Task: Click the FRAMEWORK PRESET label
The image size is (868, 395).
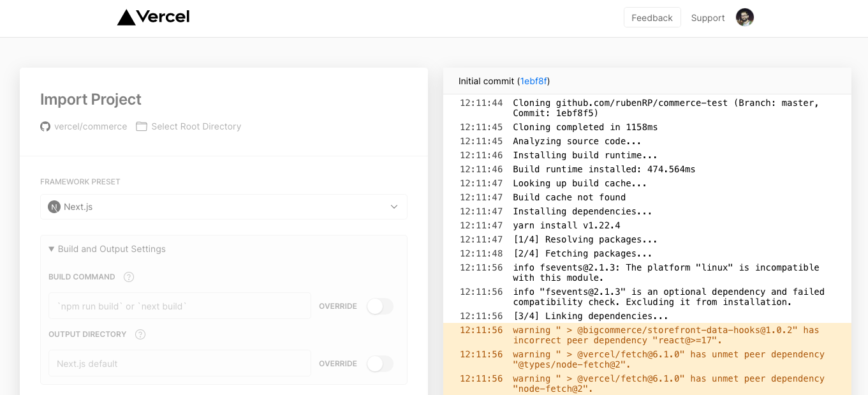Action: tap(80, 182)
